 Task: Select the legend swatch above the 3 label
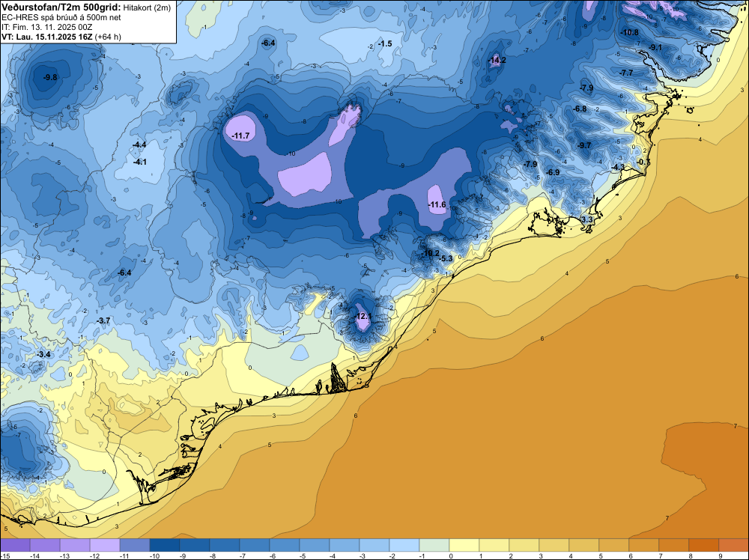click(554, 545)
